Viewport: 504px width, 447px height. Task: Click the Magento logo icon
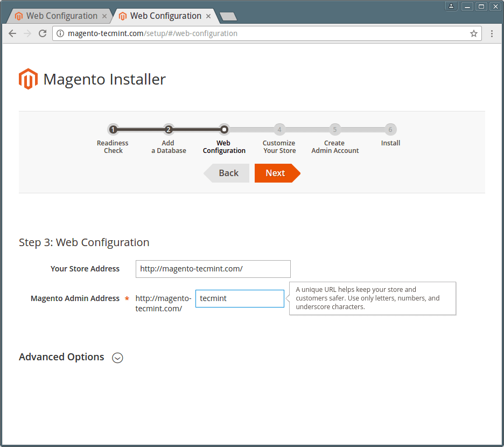[28, 79]
